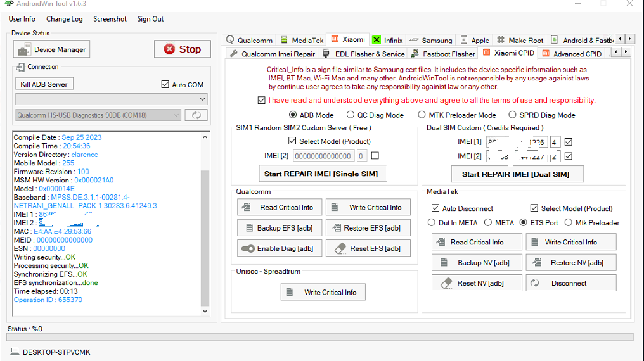Click MediaTek Disconnect refresh icon

[x=534, y=283]
